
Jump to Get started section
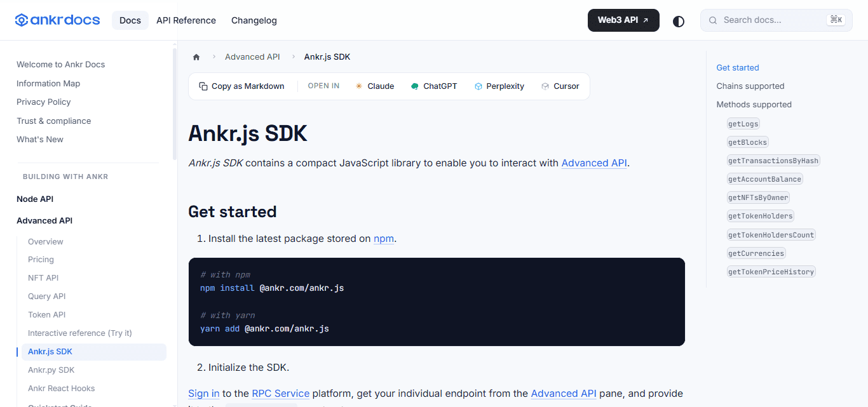pos(738,68)
